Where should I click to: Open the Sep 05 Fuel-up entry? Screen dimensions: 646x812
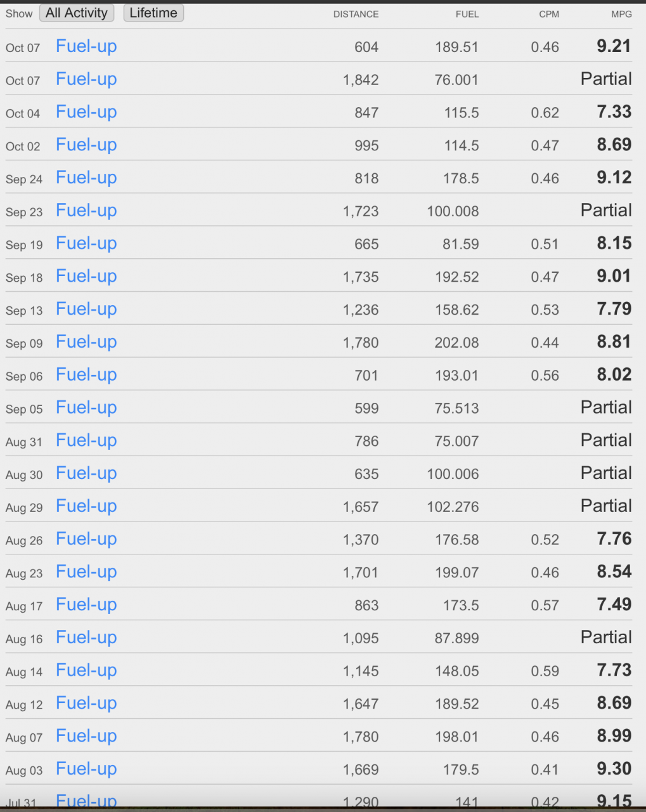86,408
